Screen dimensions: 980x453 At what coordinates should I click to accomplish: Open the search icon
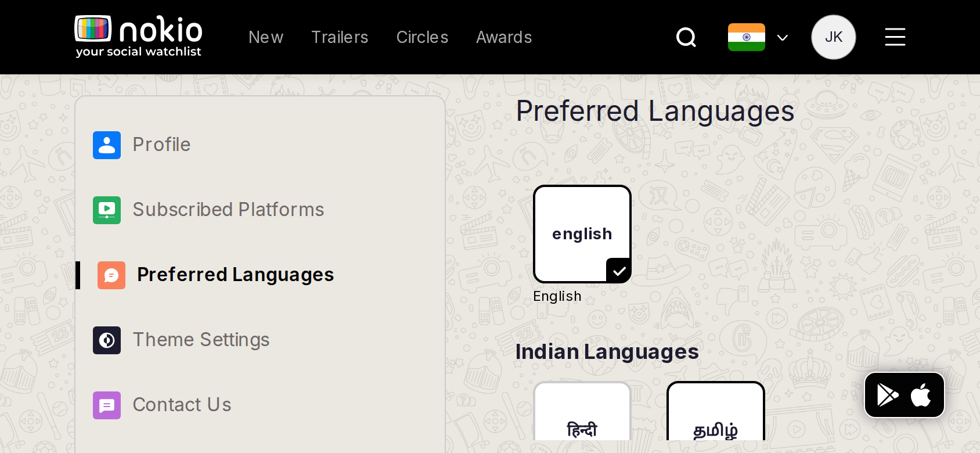coord(686,37)
